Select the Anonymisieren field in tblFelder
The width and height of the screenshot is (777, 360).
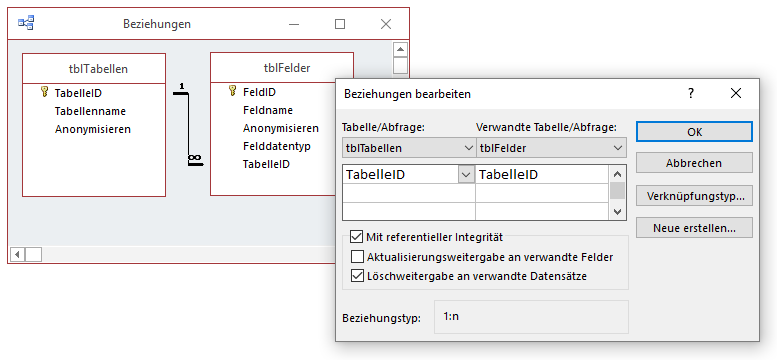pos(281,128)
